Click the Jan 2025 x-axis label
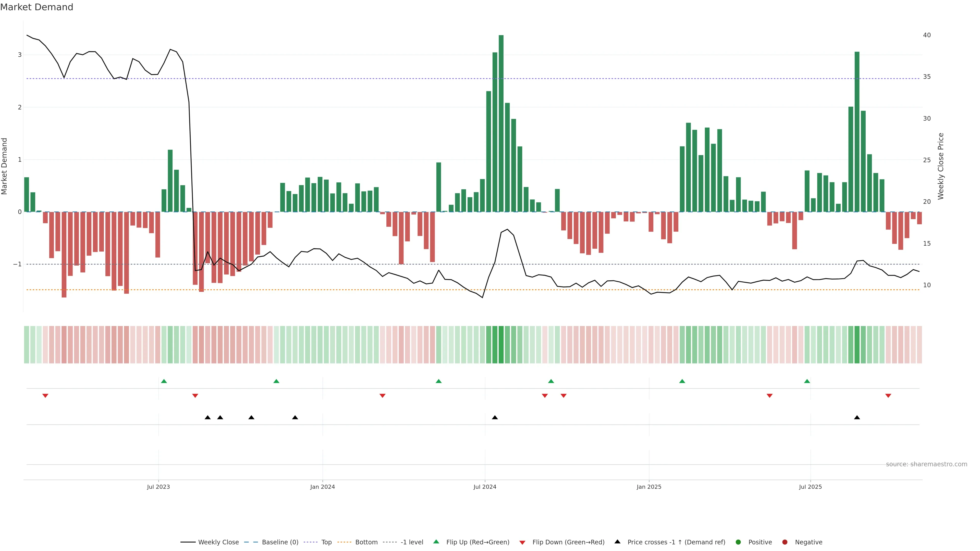The height and width of the screenshot is (551, 980). 649,487
